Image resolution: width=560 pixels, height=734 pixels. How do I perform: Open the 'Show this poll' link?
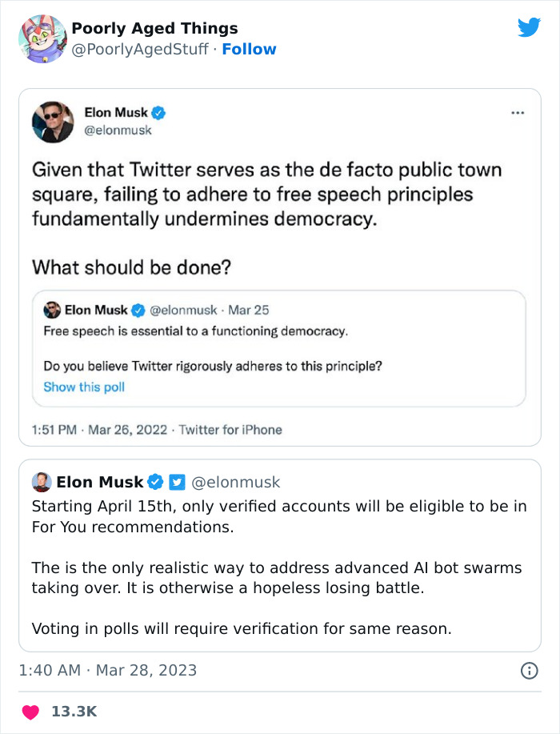[x=84, y=387]
